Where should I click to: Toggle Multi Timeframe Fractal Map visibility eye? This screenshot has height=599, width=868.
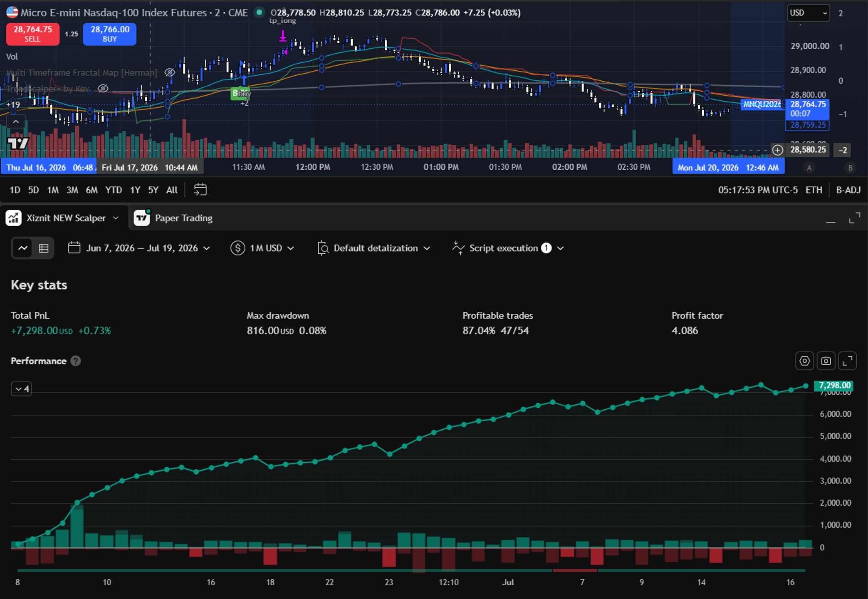coord(169,72)
